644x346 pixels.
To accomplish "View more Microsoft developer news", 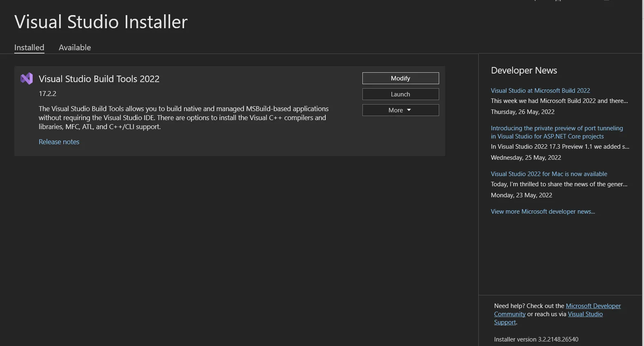I will click(543, 212).
